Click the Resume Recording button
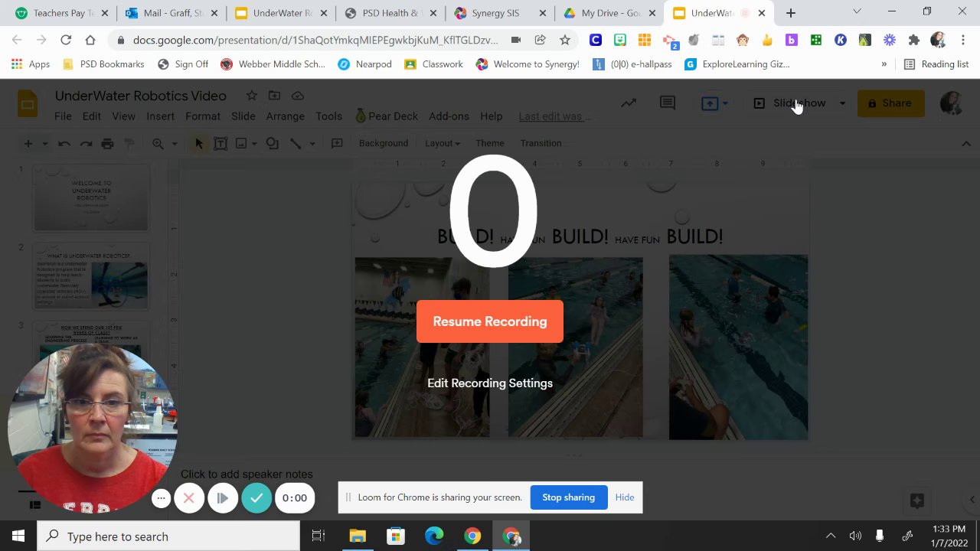The height and width of the screenshot is (551, 980). point(490,321)
